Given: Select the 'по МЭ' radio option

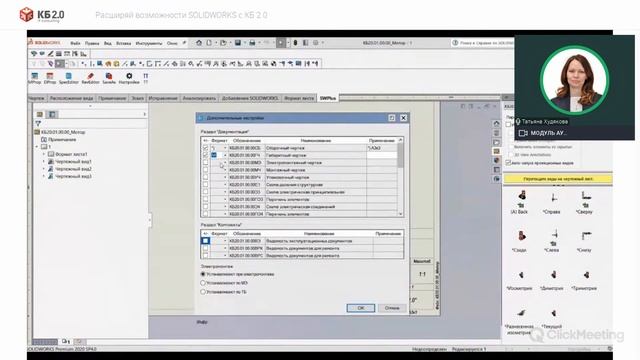Looking at the screenshot, I should [203, 283].
